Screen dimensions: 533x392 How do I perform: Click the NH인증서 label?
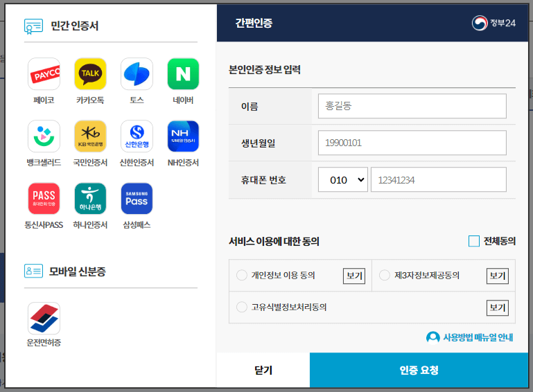coord(183,163)
